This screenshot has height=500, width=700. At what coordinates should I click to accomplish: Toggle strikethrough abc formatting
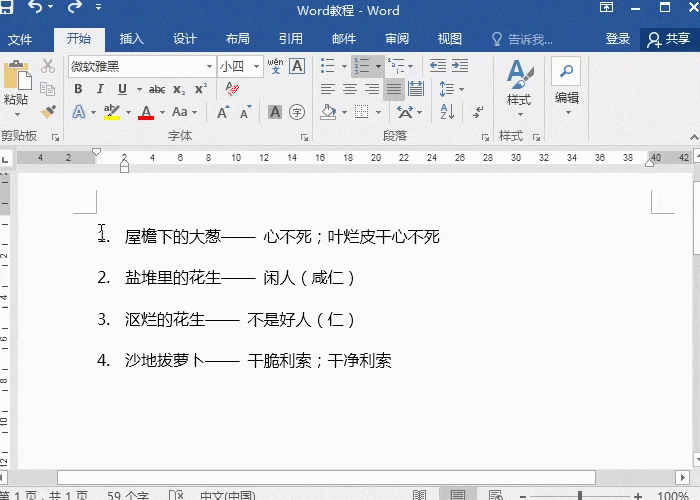157,89
